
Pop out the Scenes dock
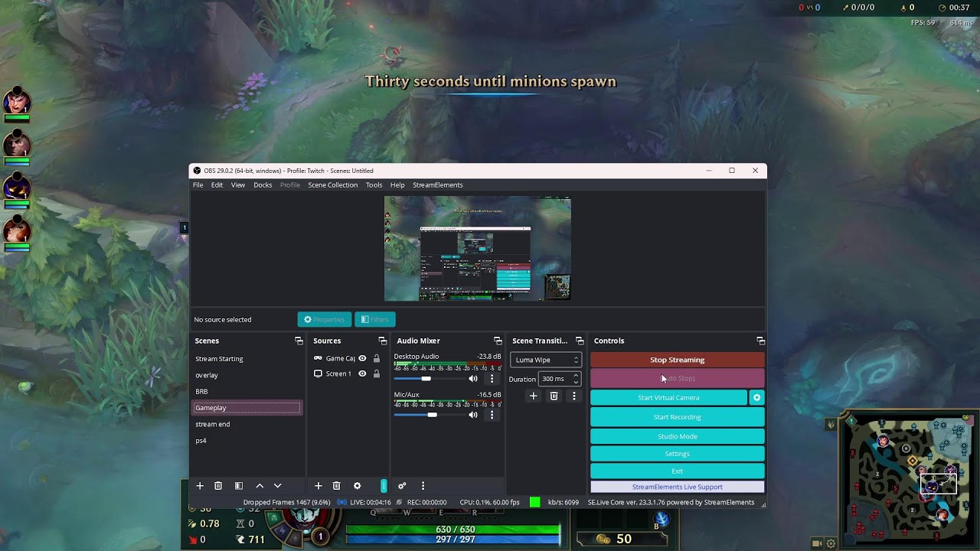click(299, 341)
